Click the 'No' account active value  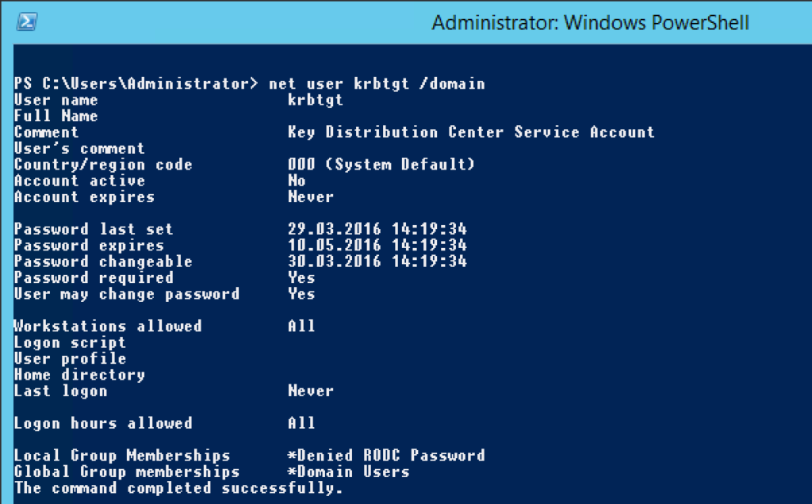point(297,181)
